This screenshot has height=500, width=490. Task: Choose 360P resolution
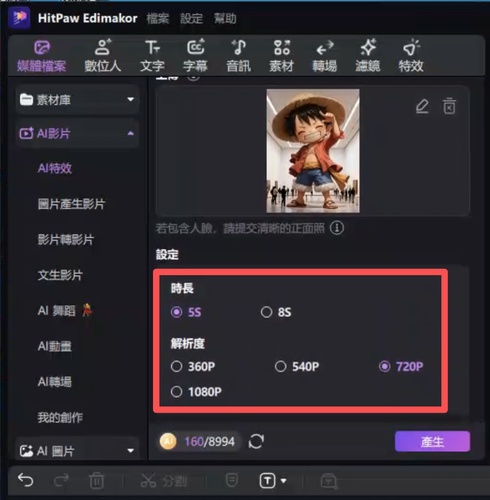pyautogui.click(x=193, y=367)
